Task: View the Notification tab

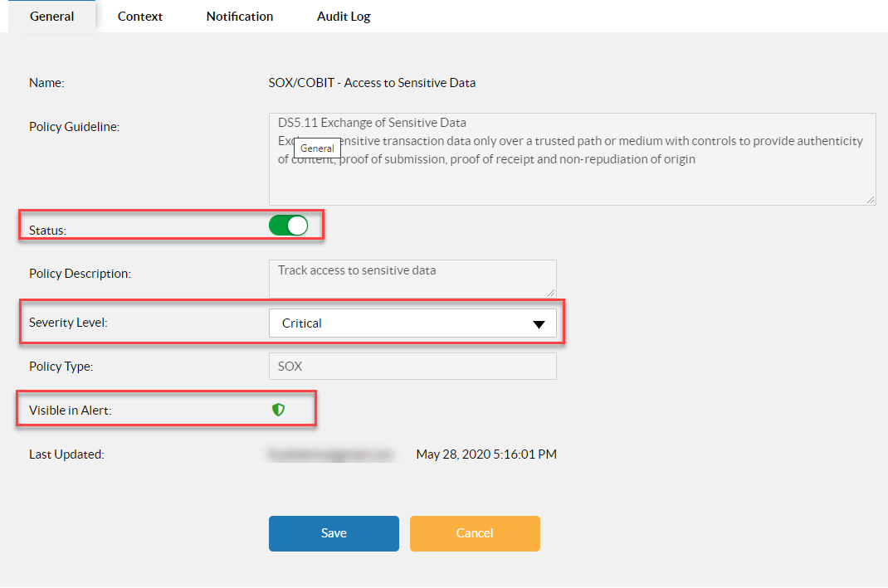Action: click(239, 16)
